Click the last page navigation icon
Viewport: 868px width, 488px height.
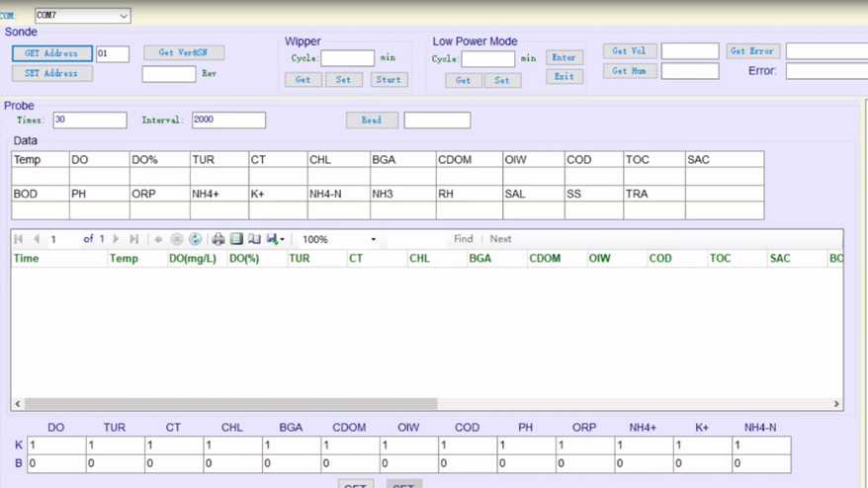[134, 239]
